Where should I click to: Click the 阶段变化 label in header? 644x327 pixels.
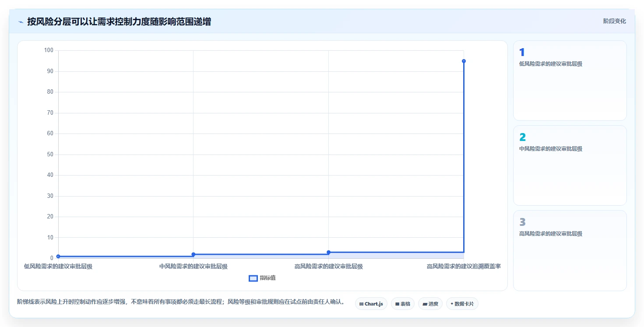click(614, 21)
